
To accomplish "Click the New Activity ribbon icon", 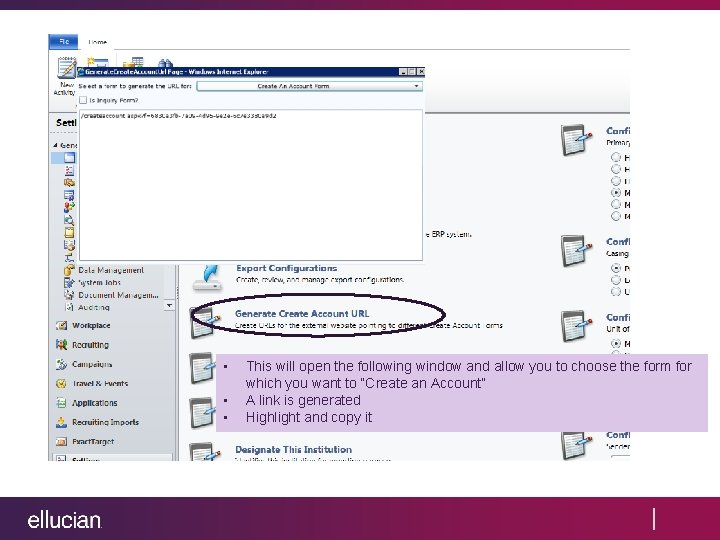I will coord(67,68).
